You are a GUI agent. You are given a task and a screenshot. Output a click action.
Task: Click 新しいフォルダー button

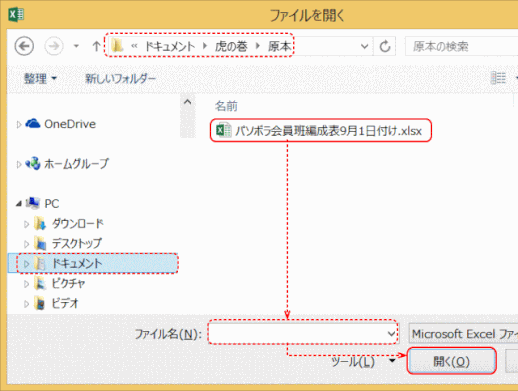(120, 79)
